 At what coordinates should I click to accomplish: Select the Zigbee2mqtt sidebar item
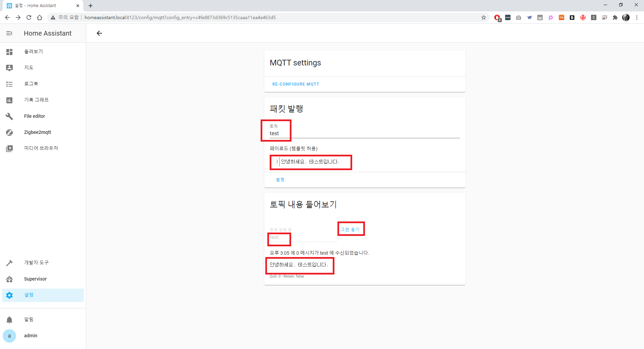coord(43,132)
